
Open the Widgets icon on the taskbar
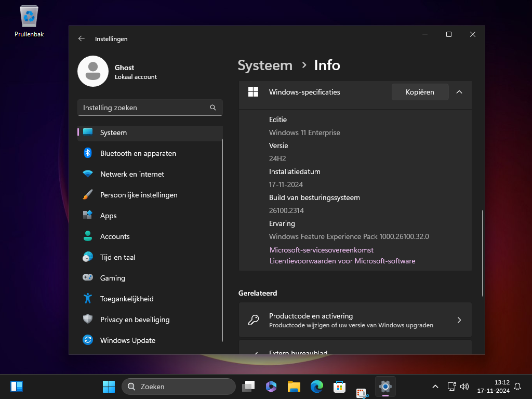(17, 387)
